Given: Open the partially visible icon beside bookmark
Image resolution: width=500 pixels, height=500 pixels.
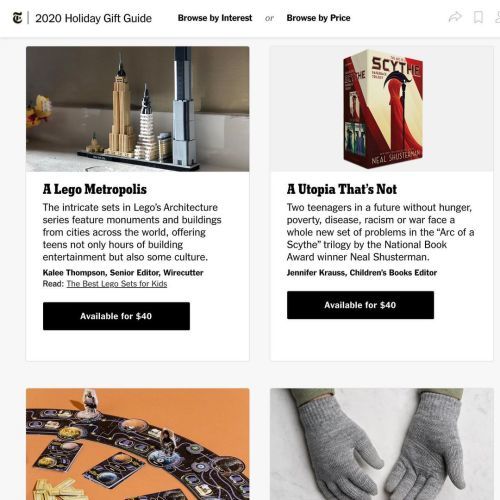Looking at the screenshot, I should [x=497, y=17].
